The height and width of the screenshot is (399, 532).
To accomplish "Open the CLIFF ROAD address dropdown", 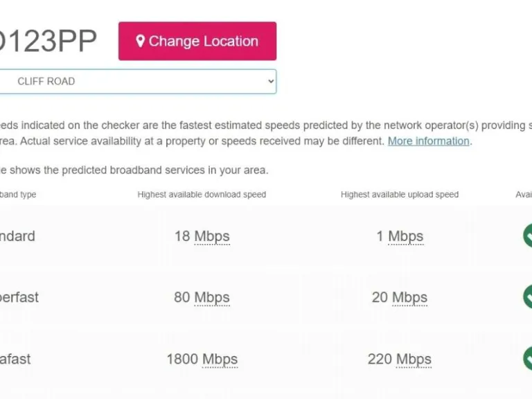I will [x=132, y=81].
